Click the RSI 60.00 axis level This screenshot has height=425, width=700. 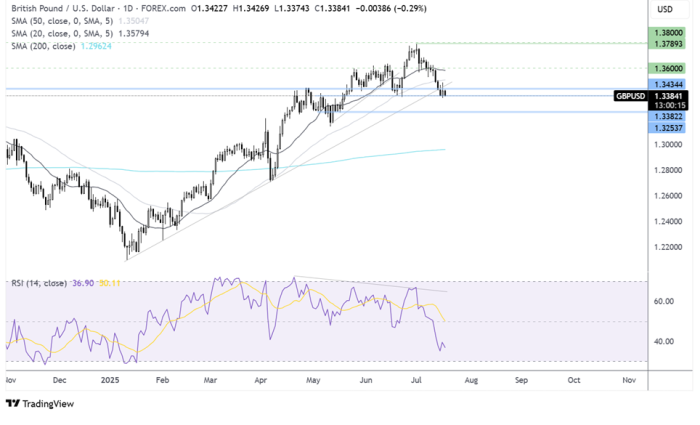(x=664, y=301)
